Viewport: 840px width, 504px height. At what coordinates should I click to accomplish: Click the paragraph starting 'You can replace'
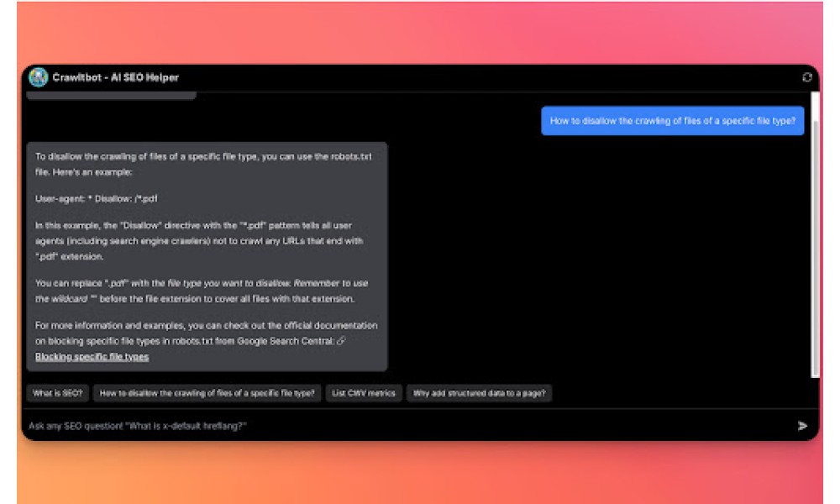coord(202,291)
